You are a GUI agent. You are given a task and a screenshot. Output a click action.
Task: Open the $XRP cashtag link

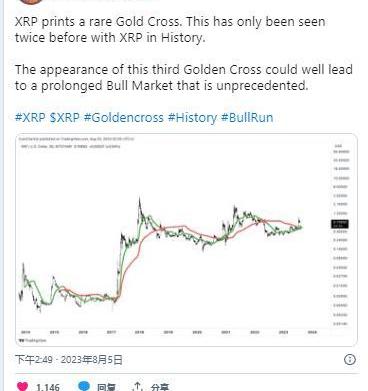[65, 117]
